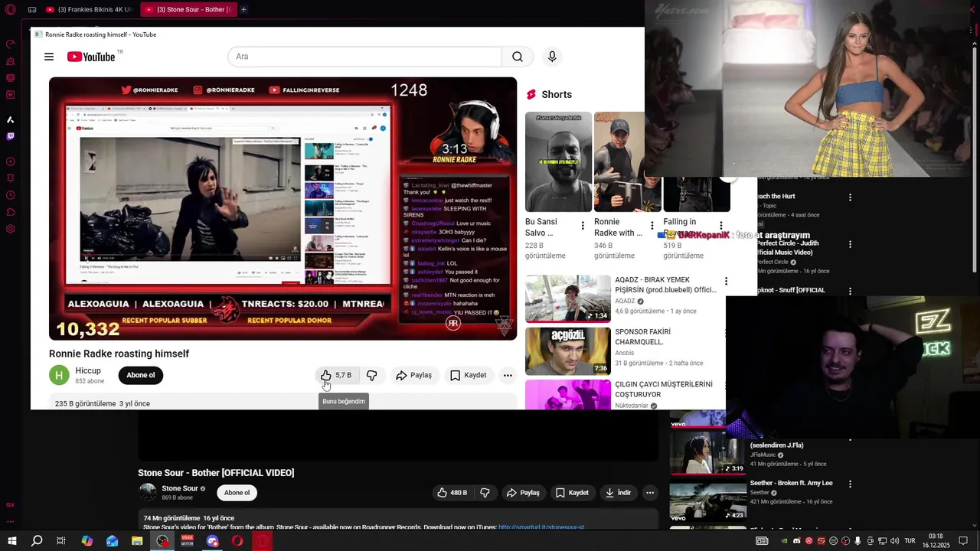This screenshot has width=980, height=551.
Task: Open Opera browser icon on taskbar
Action: click(x=237, y=541)
